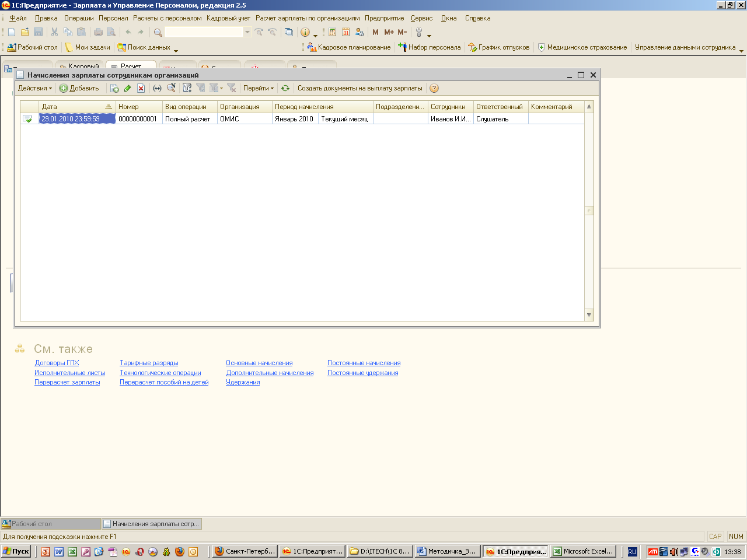The image size is (747, 560).
Task: Open the Кадровый учет menu
Action: pos(228,18)
